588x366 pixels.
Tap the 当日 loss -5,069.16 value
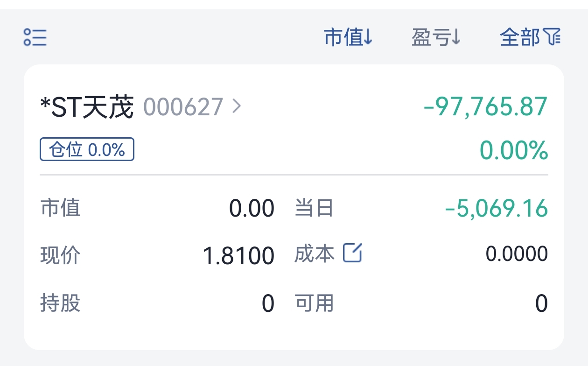[x=497, y=208]
